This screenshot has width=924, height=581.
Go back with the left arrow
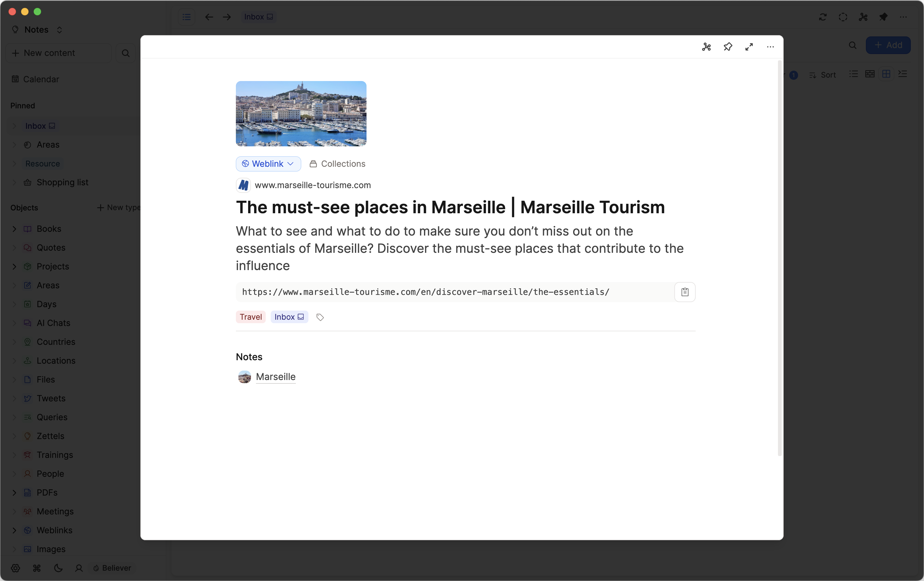[x=209, y=17]
